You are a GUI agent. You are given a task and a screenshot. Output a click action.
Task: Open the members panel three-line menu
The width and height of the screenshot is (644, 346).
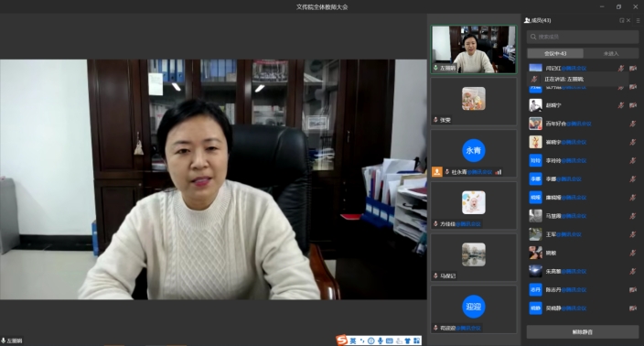click(638, 20)
